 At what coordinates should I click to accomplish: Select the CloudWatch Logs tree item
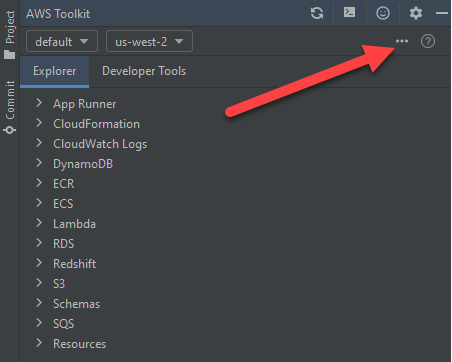point(100,144)
